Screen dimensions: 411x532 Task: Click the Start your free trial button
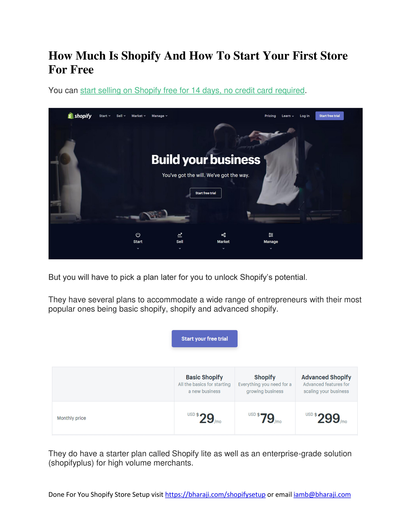coord(205,339)
